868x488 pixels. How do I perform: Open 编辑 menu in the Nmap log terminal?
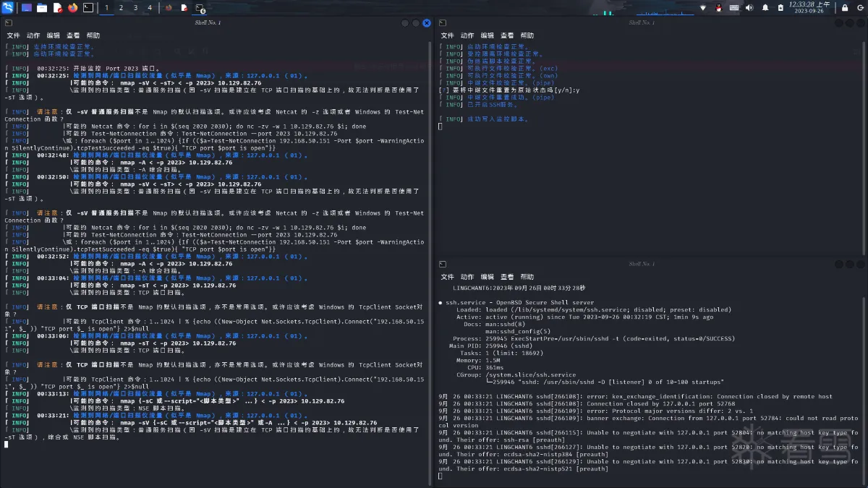(54, 35)
